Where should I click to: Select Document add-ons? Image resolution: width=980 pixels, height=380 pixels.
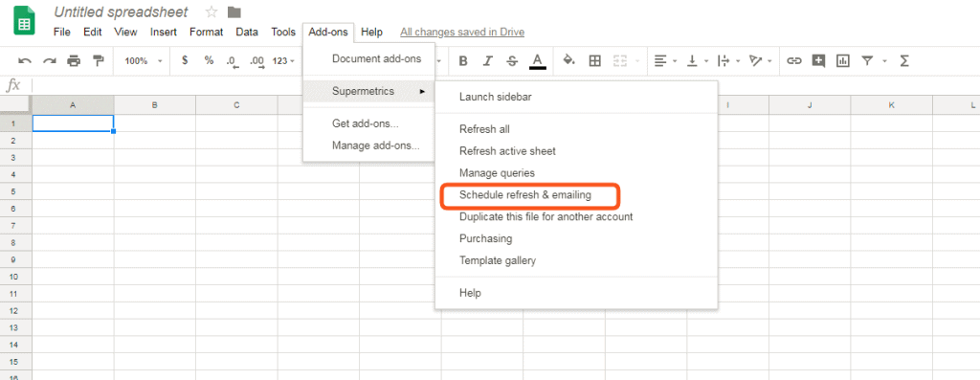coord(368,58)
